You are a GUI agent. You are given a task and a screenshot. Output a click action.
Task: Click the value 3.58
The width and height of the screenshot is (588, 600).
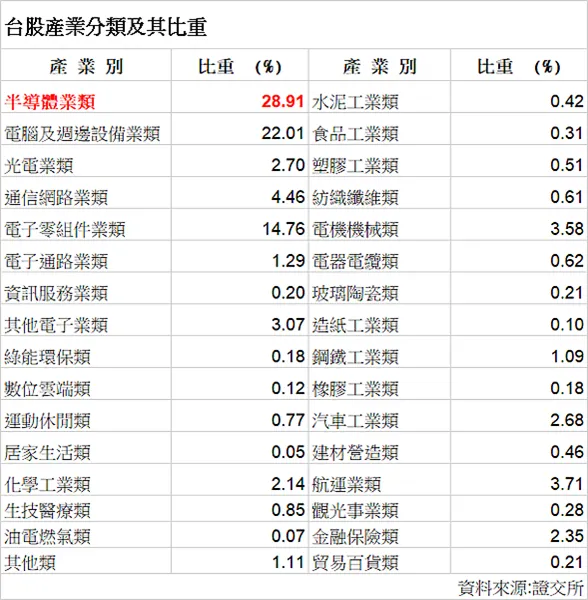point(567,229)
